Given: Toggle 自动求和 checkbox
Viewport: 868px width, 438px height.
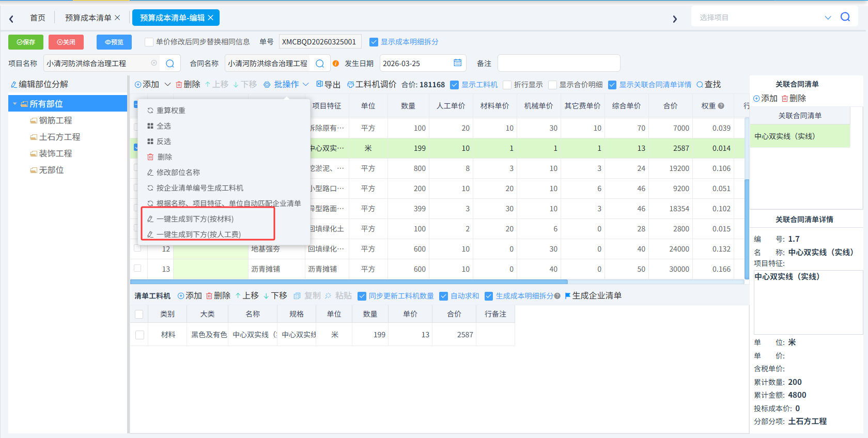Looking at the screenshot, I should point(443,296).
